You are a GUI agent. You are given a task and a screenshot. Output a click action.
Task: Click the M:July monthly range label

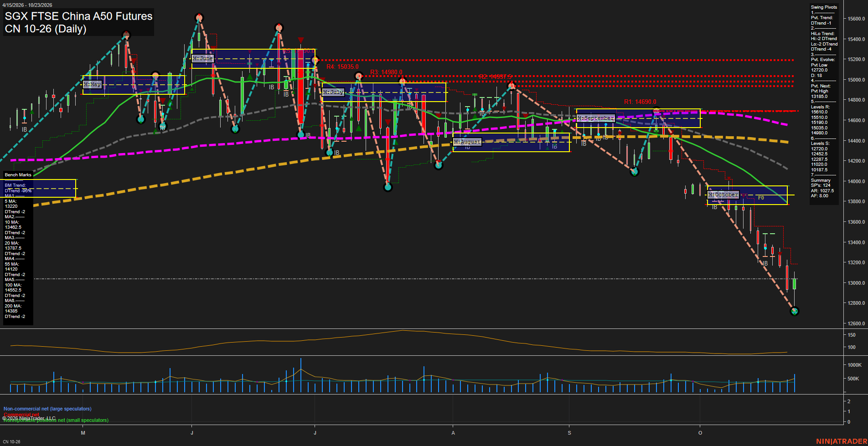pyautogui.click(x=333, y=92)
